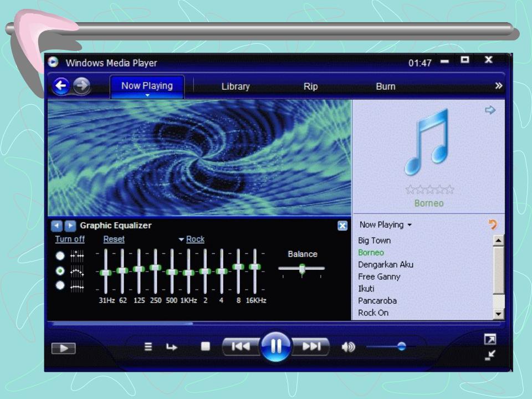The height and width of the screenshot is (399, 532).
Task: Go to previous enhancement panel arrow
Action: click(57, 226)
